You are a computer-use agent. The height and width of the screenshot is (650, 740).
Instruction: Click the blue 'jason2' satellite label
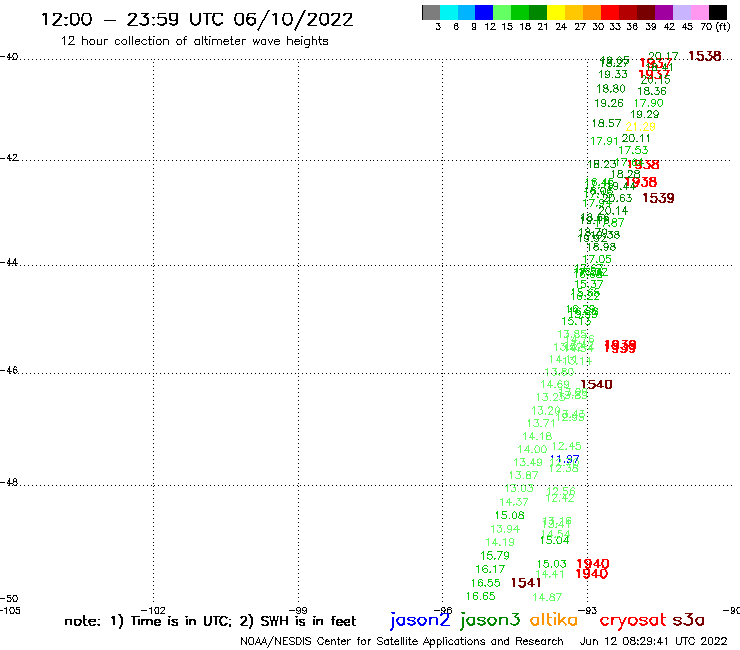420,620
